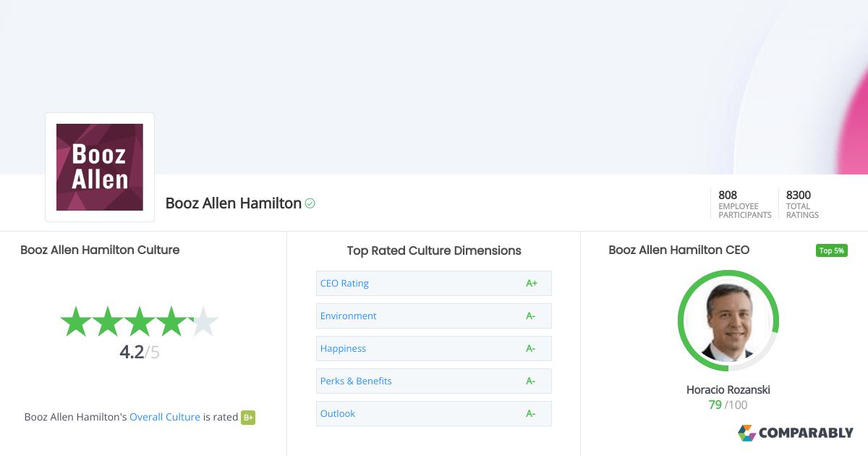Click the CEO photo of Horacio Rozanski

point(728,321)
